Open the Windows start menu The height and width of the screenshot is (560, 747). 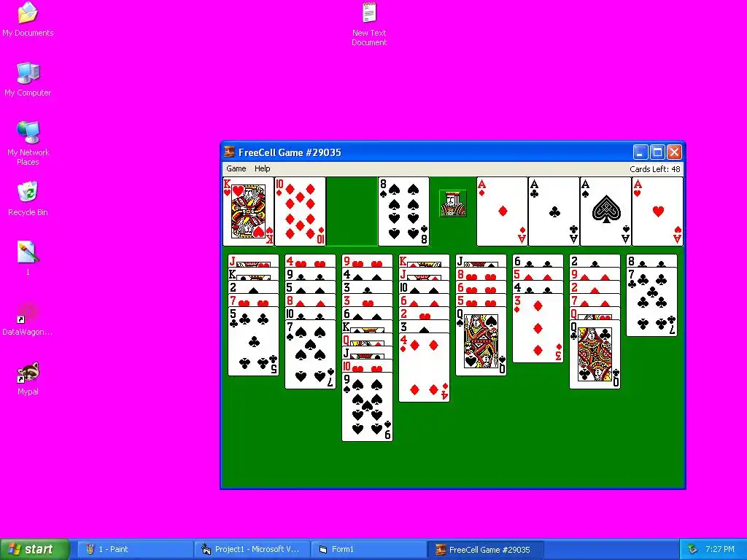coord(35,549)
